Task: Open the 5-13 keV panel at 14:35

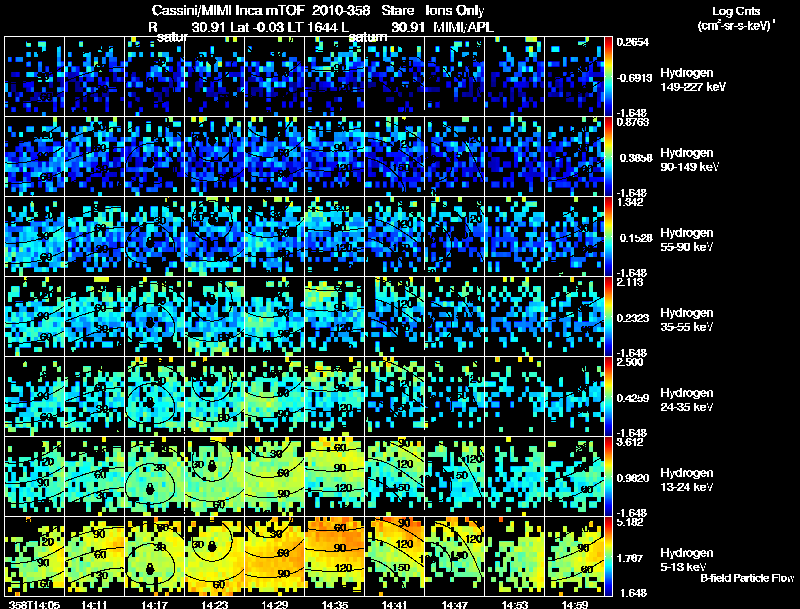Action: 335,556
